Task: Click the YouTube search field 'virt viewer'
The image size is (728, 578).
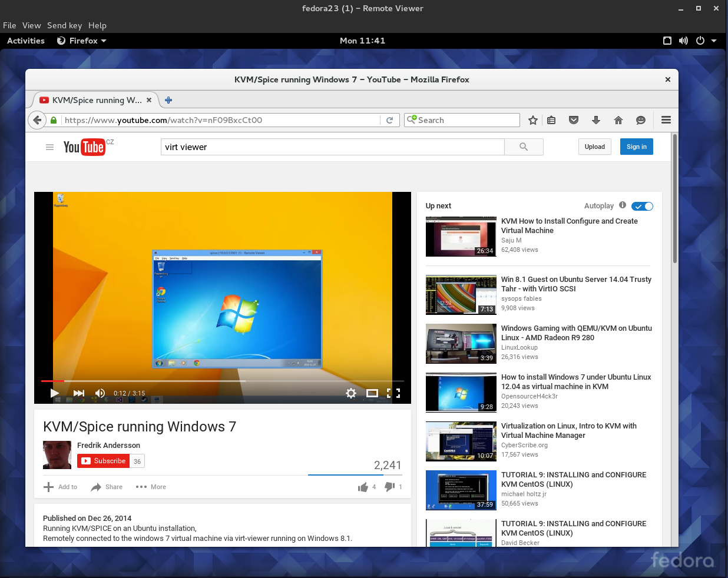Action: (x=333, y=147)
